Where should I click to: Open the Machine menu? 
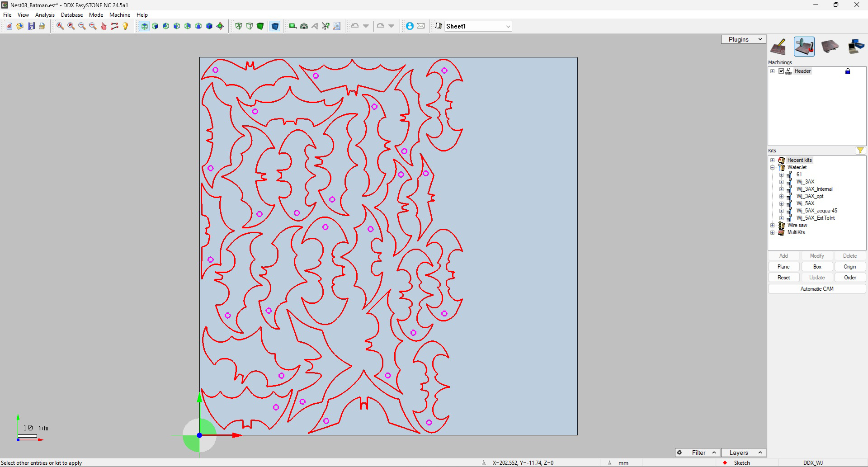click(x=120, y=15)
